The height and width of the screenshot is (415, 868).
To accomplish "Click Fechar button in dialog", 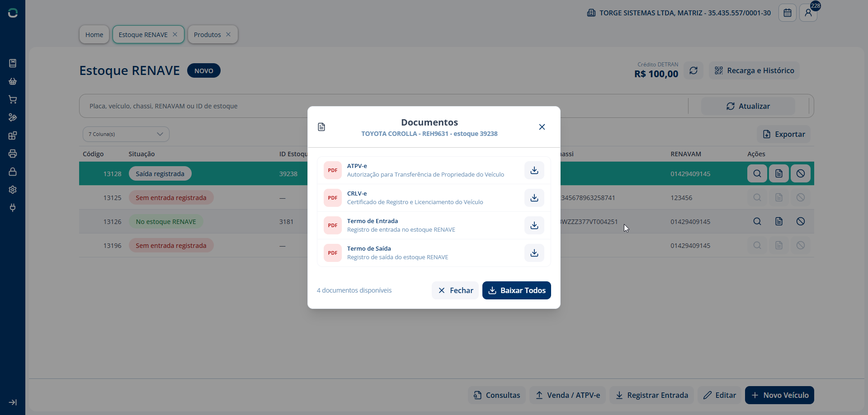I will (455, 290).
